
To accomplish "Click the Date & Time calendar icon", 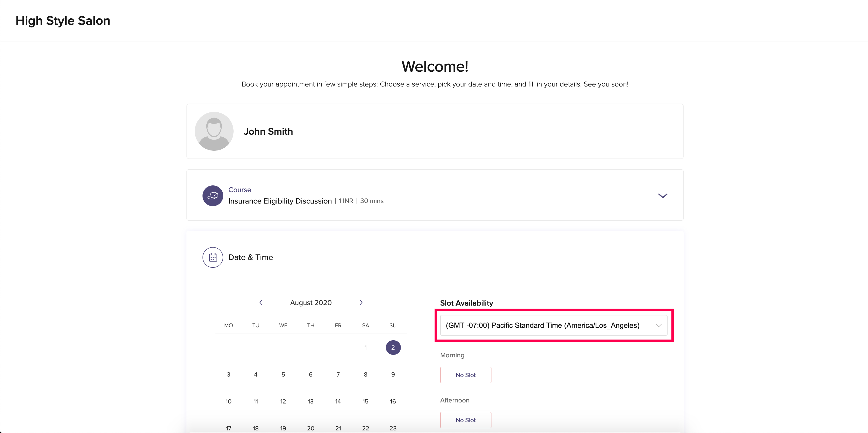I will pyautogui.click(x=213, y=257).
